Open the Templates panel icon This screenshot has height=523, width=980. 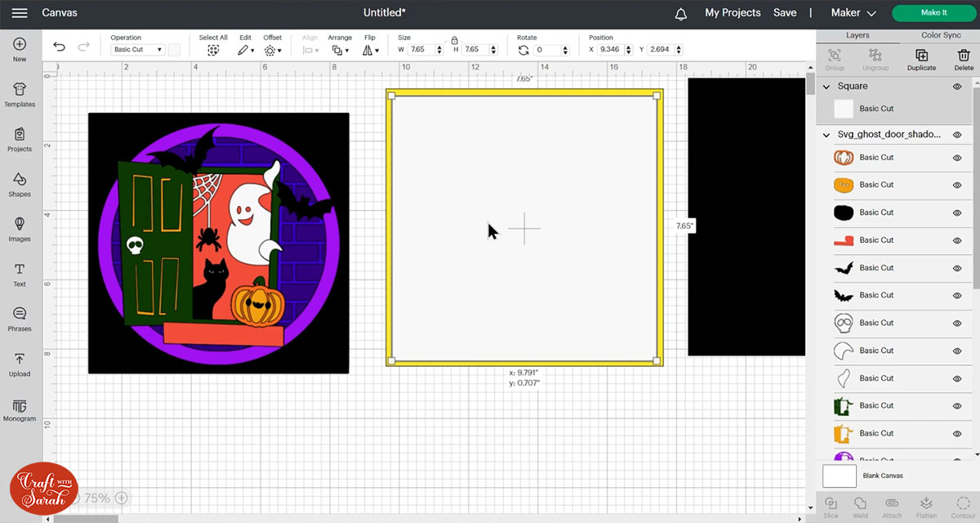tap(20, 94)
